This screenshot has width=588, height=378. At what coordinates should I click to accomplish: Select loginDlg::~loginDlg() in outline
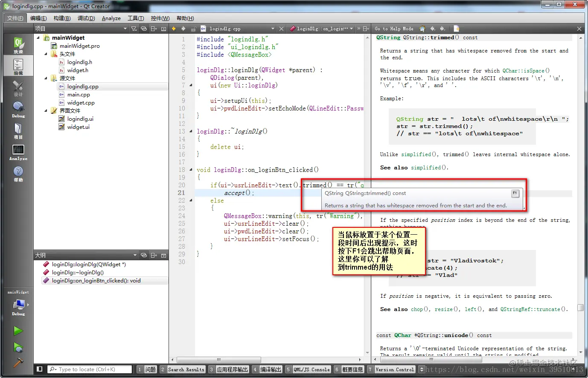[78, 273]
